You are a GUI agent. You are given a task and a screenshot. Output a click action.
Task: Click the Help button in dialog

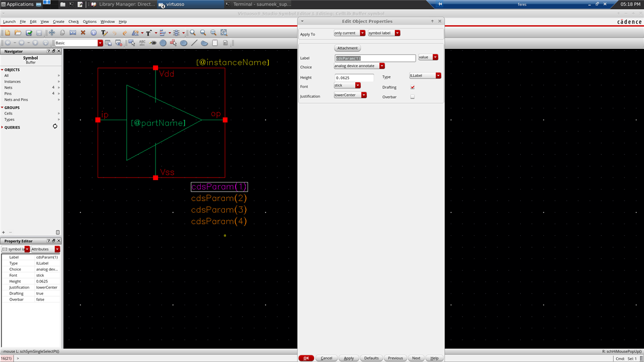[434, 358]
